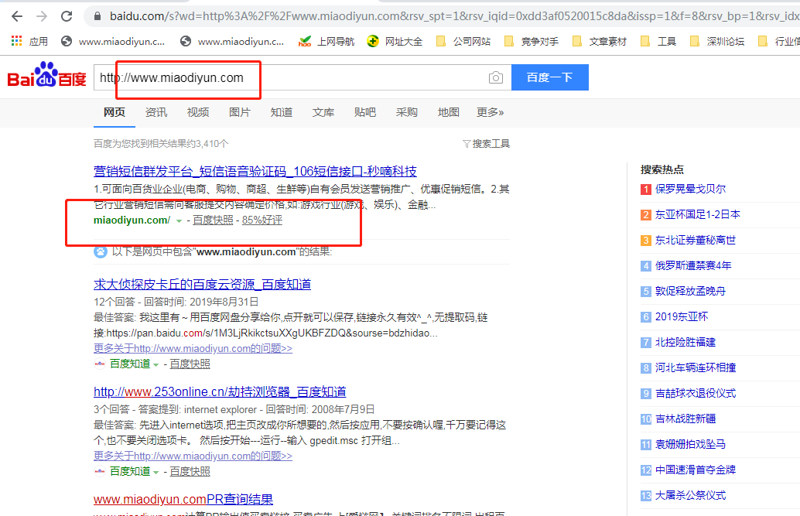Open hot search 袁姗姗拍戏坠马
The image size is (800, 516).
pos(690,445)
